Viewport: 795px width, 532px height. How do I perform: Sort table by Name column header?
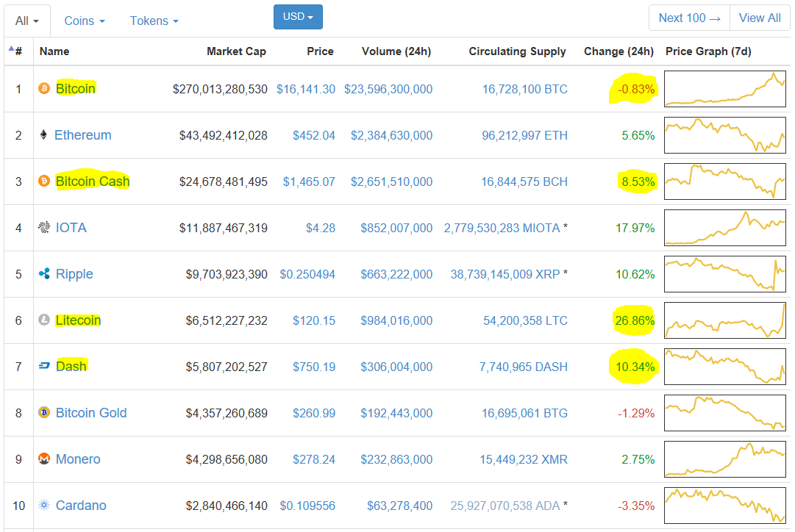[54, 51]
